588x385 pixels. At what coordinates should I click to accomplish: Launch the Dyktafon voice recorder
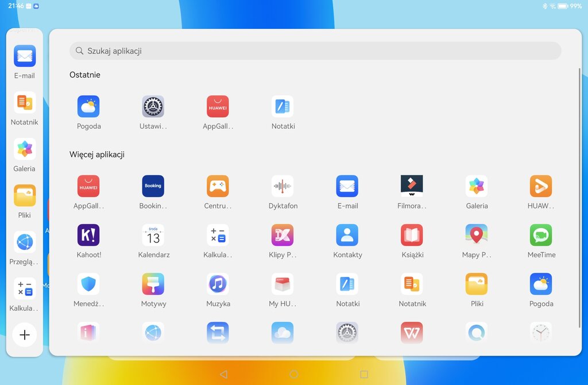pyautogui.click(x=283, y=186)
